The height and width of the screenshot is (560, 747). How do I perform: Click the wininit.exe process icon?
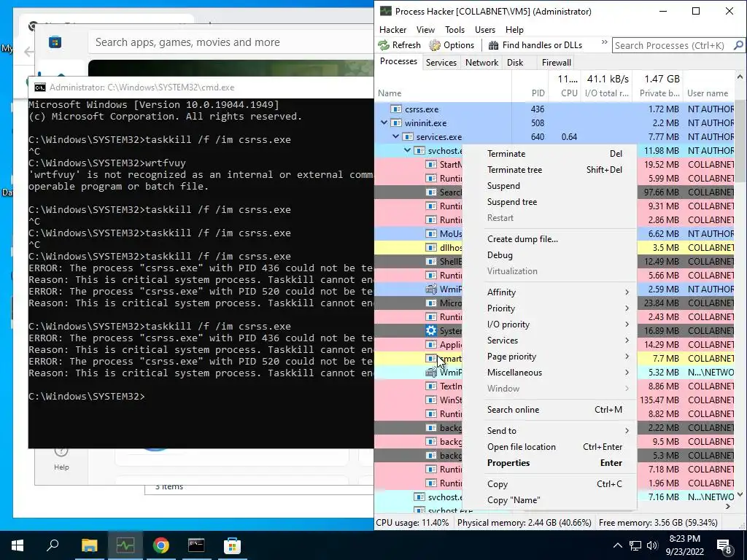(x=396, y=122)
